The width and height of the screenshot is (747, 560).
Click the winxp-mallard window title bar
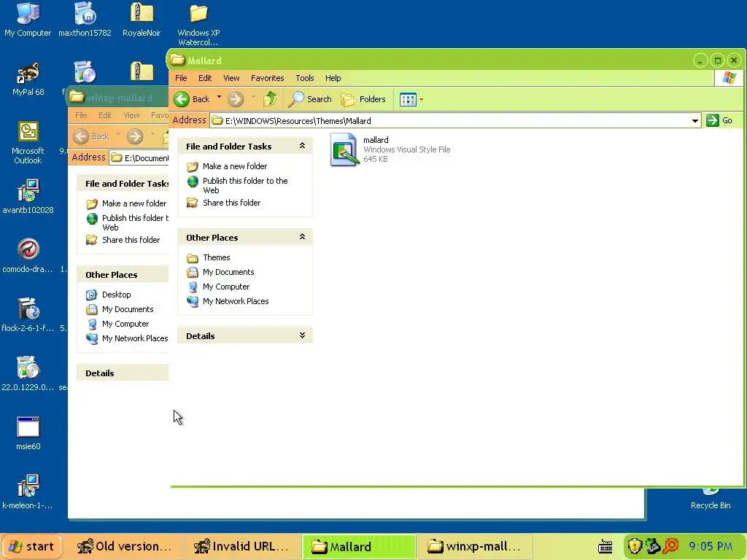click(x=119, y=98)
